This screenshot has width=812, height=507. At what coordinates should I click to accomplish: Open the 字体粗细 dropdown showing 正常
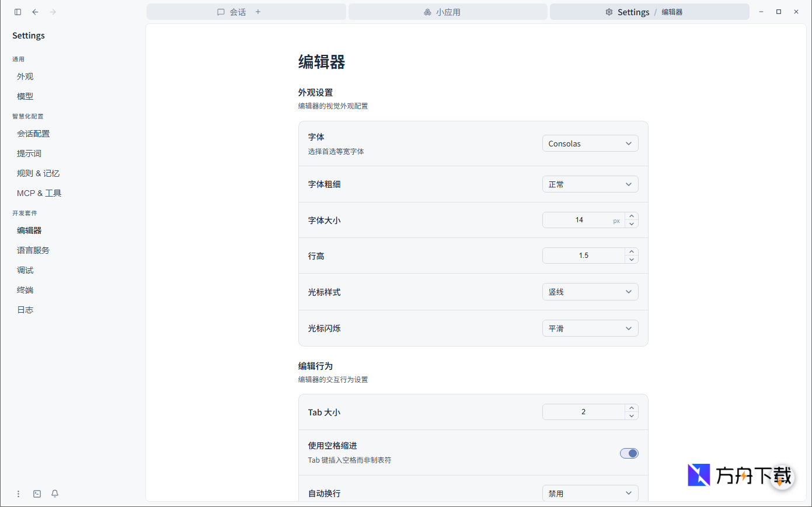point(590,184)
